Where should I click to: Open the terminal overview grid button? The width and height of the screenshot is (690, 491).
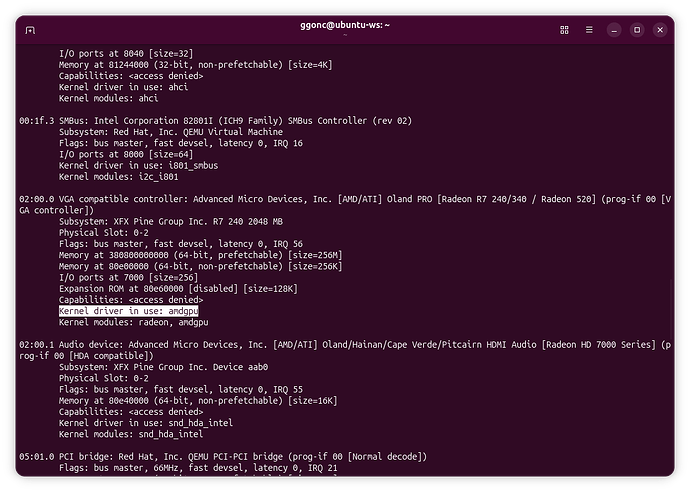(x=564, y=30)
